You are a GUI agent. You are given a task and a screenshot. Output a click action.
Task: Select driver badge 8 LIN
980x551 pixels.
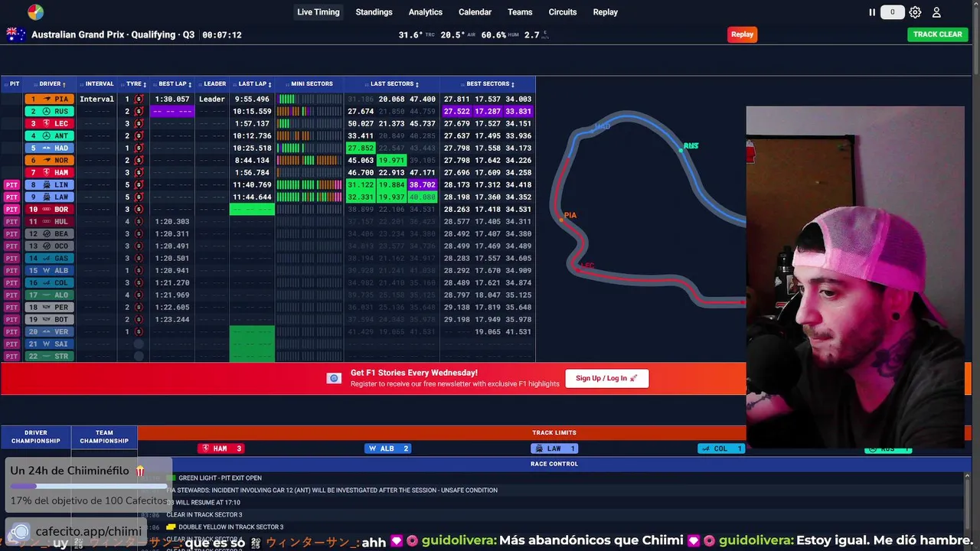click(x=50, y=185)
